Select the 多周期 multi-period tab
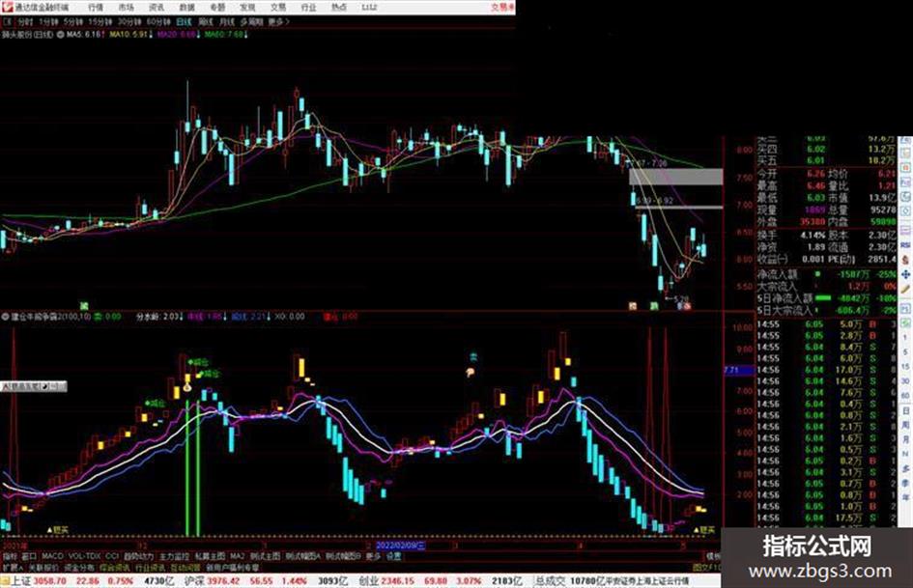 coord(251,21)
